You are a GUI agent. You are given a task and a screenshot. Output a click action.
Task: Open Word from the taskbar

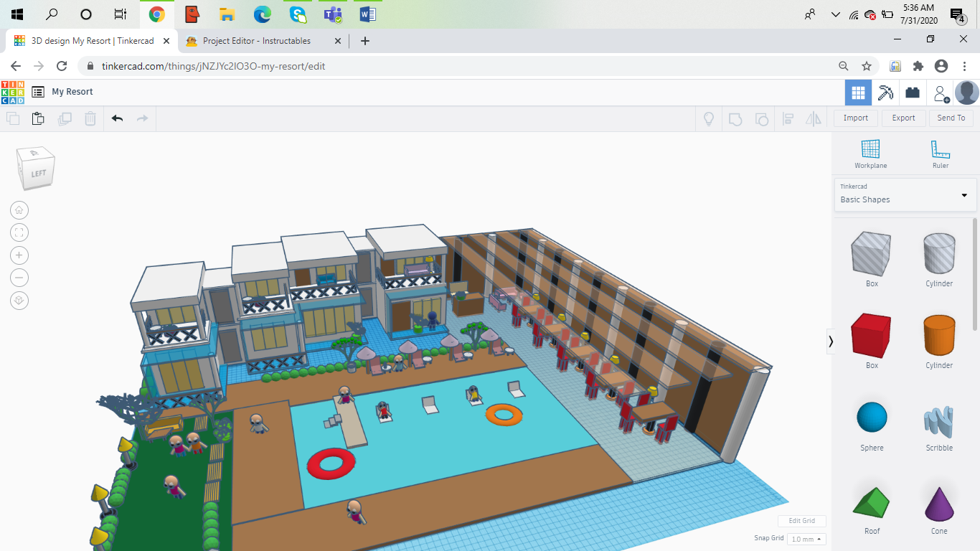coord(367,14)
